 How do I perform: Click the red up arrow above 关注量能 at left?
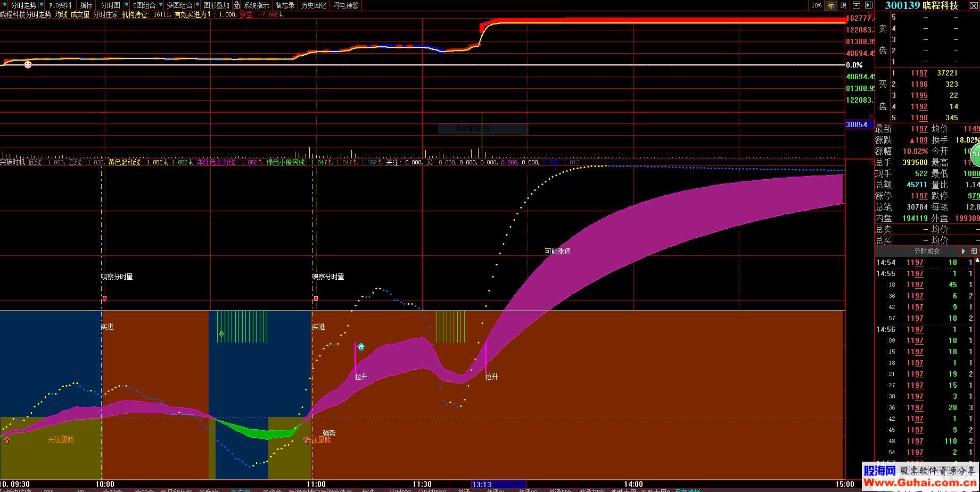pos(7,440)
